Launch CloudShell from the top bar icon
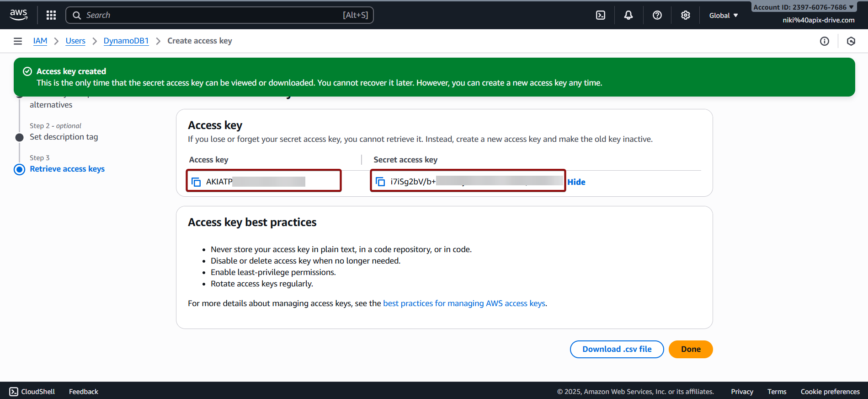The width and height of the screenshot is (868, 399). click(601, 15)
